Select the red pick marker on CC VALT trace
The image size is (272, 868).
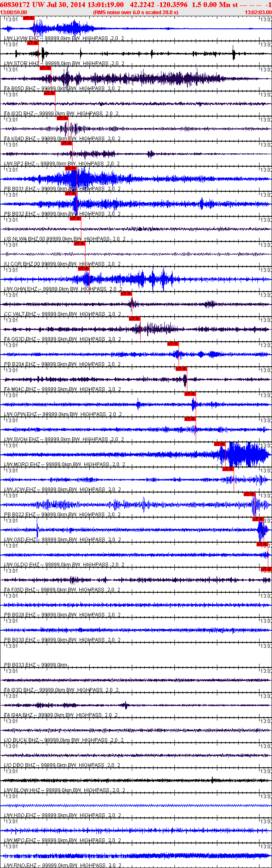click(x=126, y=294)
